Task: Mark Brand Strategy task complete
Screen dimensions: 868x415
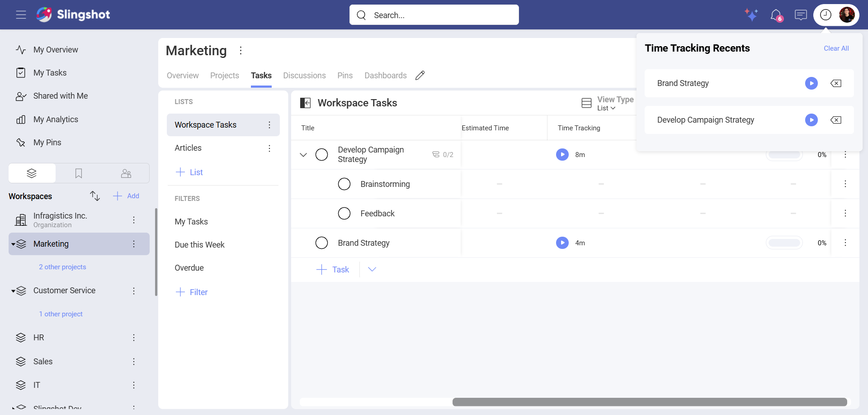Action: pyautogui.click(x=321, y=243)
